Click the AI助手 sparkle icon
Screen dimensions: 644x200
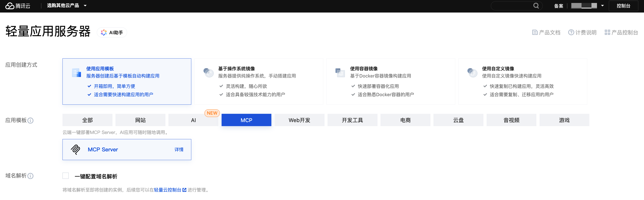click(104, 32)
